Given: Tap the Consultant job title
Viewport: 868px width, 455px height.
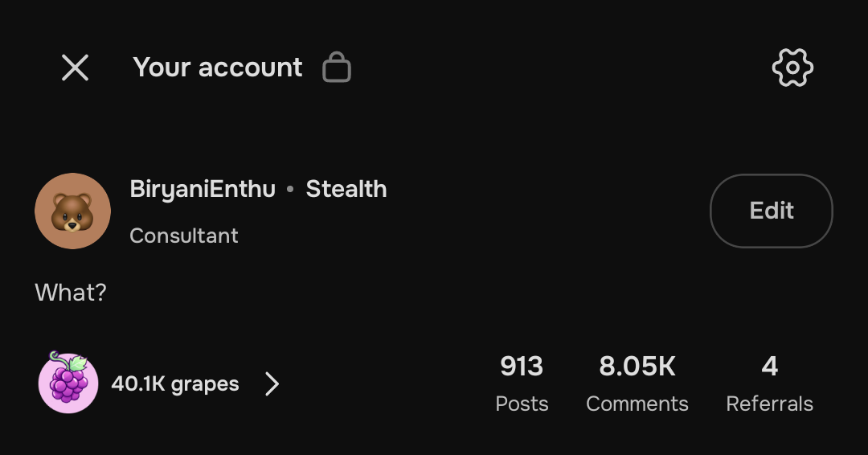Looking at the screenshot, I should 184,236.
